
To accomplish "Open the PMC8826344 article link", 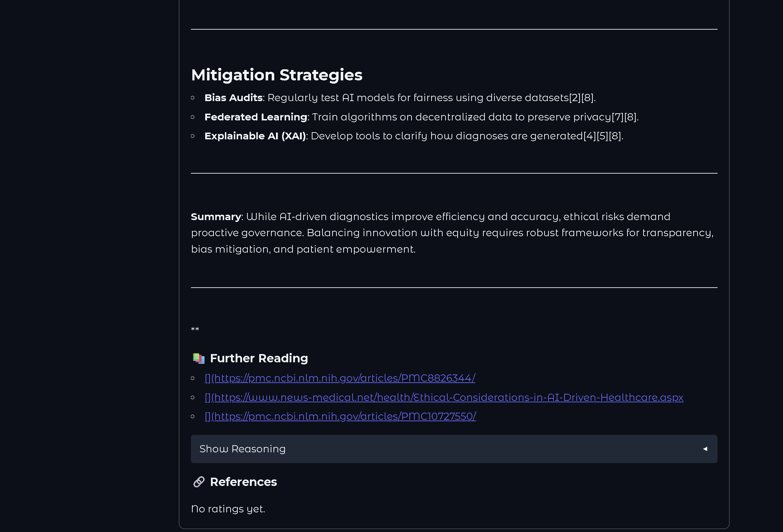I will pyautogui.click(x=340, y=378).
